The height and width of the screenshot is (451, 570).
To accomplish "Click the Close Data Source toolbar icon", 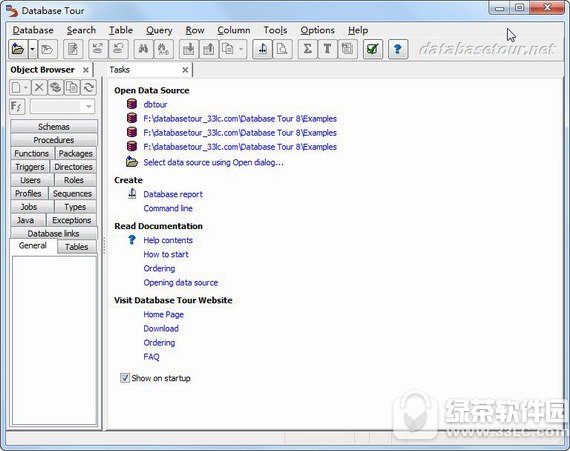I will [x=47, y=49].
